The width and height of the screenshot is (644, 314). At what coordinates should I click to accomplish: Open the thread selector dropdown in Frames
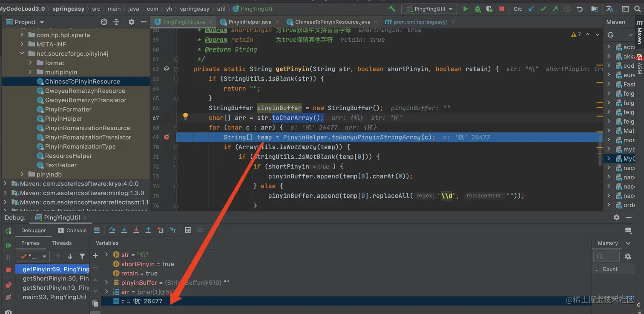33,257
